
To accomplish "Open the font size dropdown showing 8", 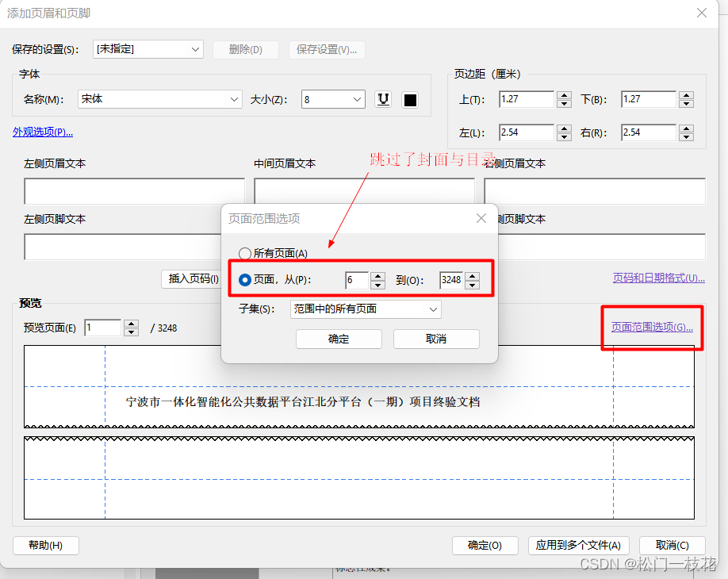I will [x=333, y=99].
